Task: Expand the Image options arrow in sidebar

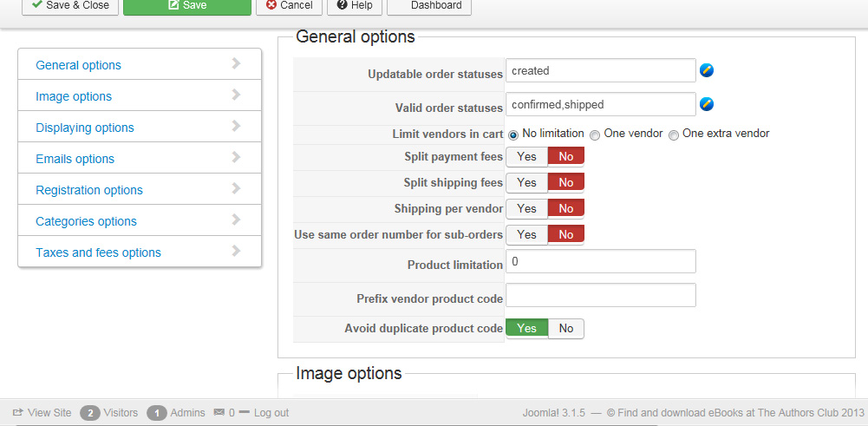Action: 236,95
